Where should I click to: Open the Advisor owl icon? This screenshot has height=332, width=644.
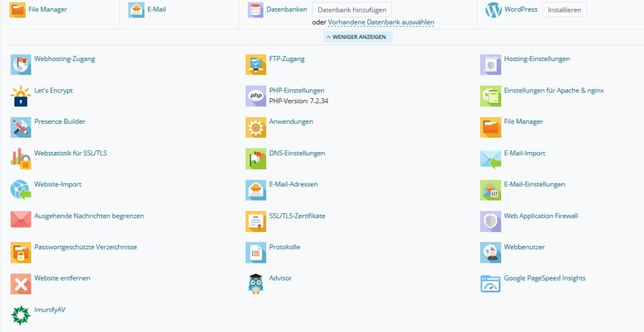coord(256,284)
